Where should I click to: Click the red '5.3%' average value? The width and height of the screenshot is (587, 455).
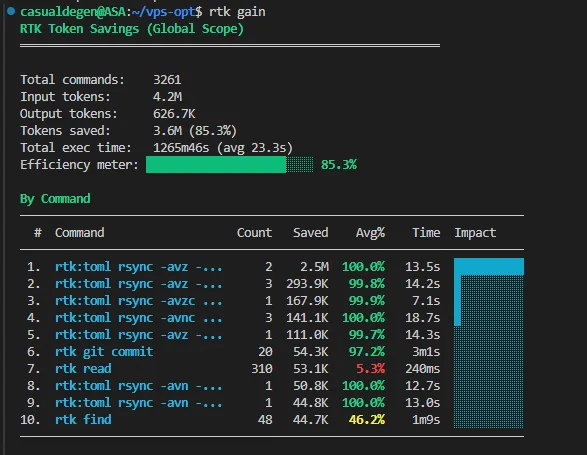point(370,368)
